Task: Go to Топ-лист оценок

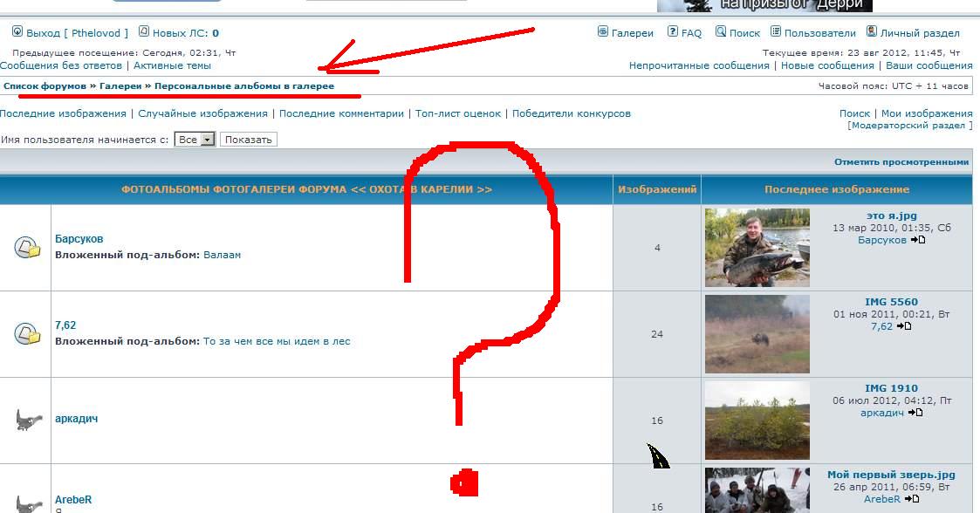Action: [x=458, y=113]
